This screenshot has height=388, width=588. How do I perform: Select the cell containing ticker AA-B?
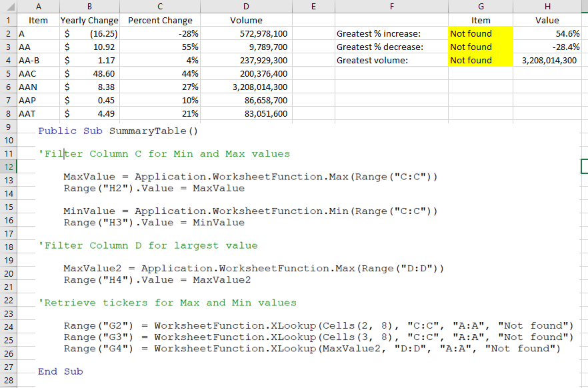(x=38, y=60)
